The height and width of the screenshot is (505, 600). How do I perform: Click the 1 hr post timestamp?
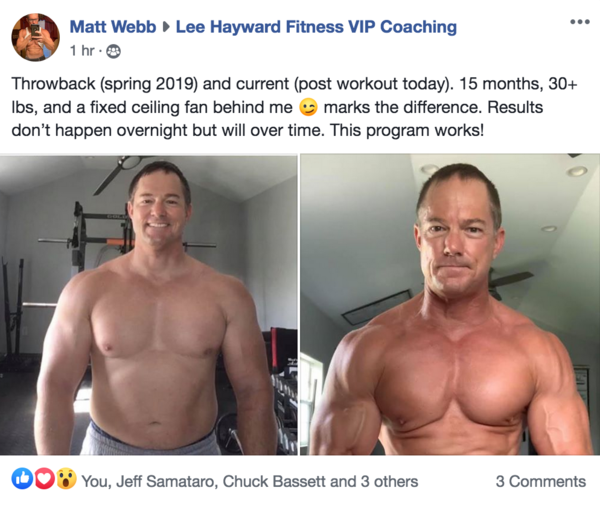(82, 50)
